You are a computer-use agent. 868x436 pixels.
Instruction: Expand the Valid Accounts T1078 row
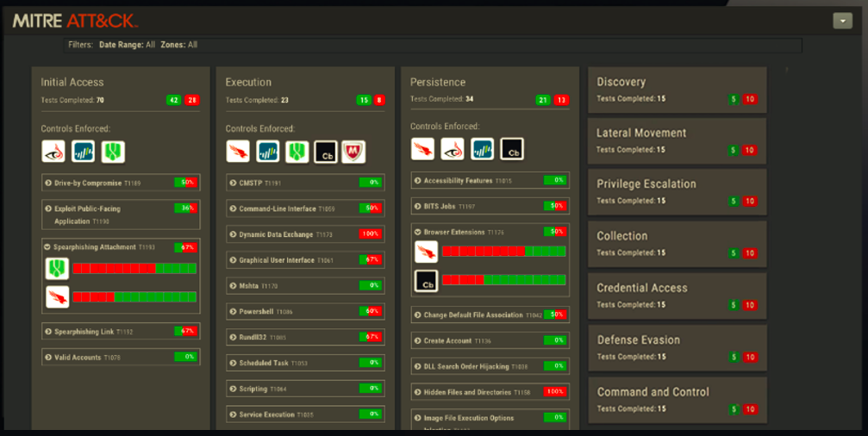click(121, 357)
